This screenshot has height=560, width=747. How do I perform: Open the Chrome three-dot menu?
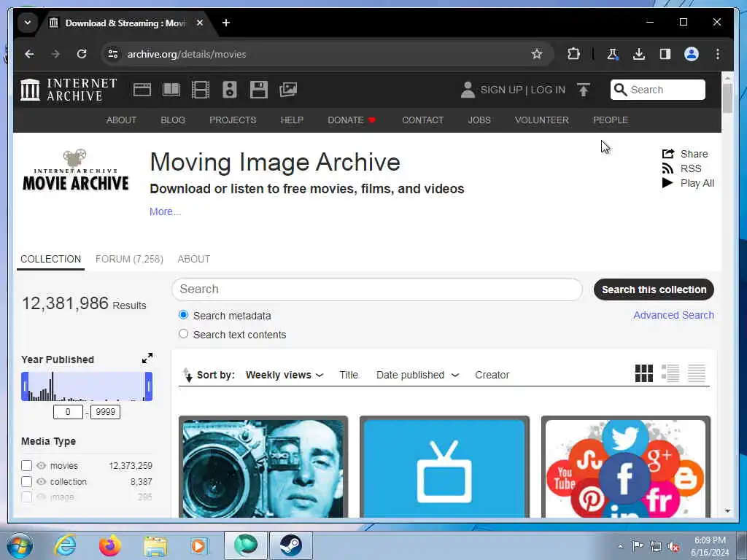coord(718,54)
